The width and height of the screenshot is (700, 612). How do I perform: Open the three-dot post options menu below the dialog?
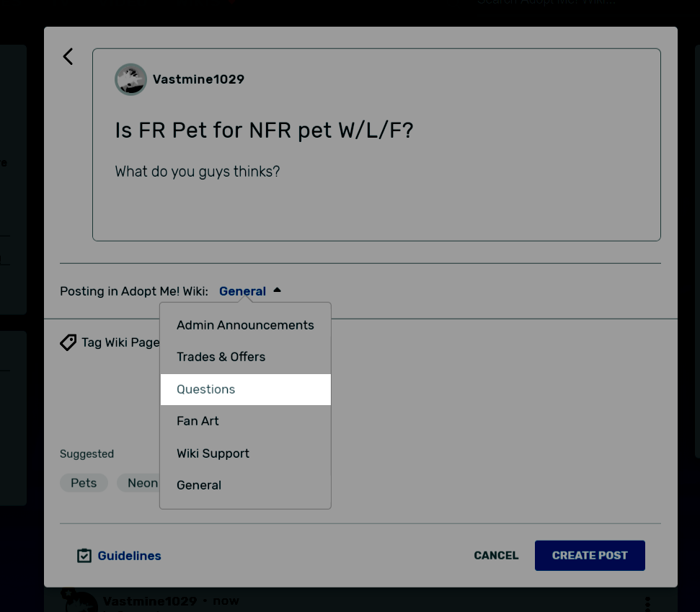[647, 603]
